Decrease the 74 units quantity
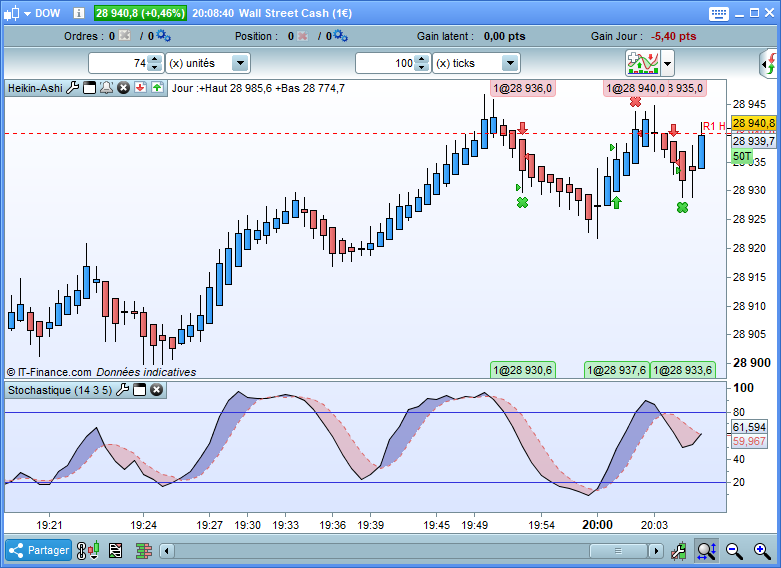Image resolution: width=781 pixels, height=568 pixels. pyautogui.click(x=155, y=68)
